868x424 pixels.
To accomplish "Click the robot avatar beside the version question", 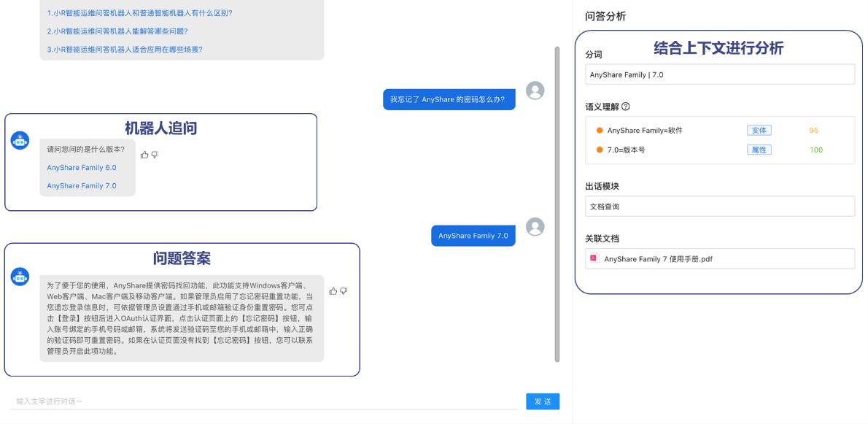I will [x=20, y=141].
